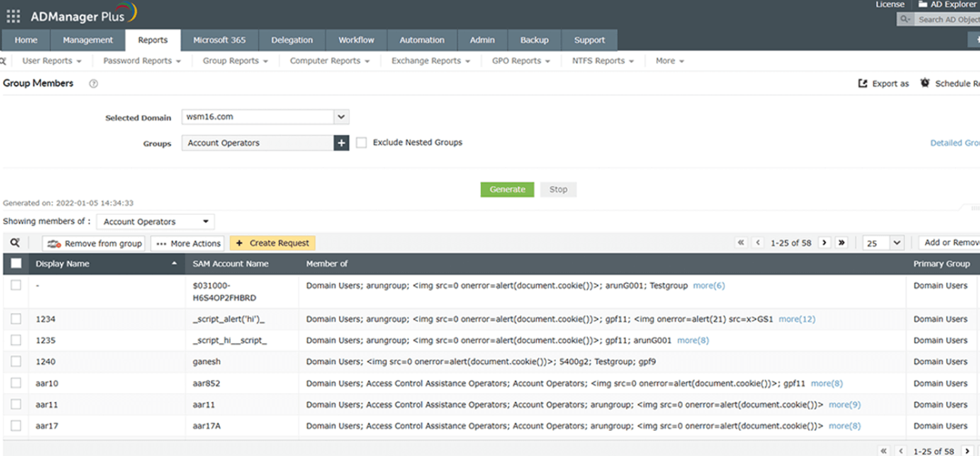
Task: Click the more(8) link in row 1235
Action: (693, 341)
